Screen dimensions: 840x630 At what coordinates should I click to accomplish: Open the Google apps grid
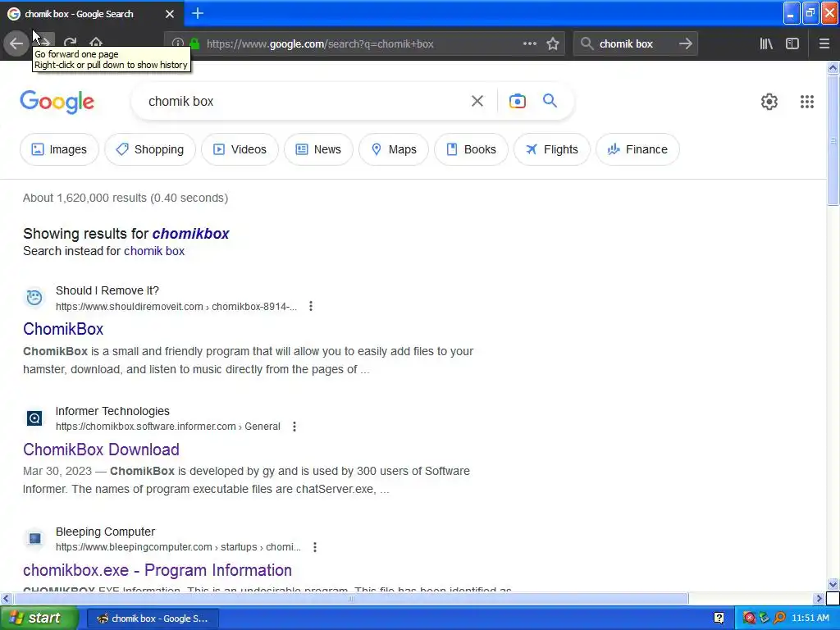807,102
